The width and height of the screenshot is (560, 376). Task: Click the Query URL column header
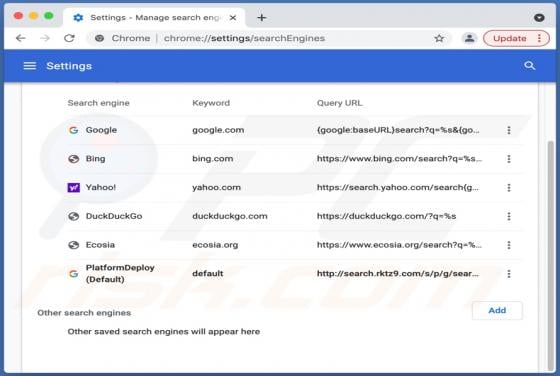pyautogui.click(x=339, y=103)
